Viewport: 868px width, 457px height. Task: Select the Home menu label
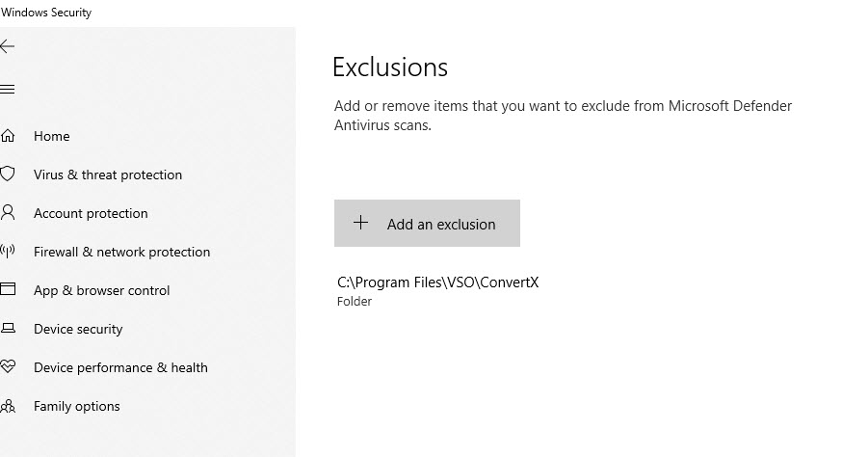[51, 136]
